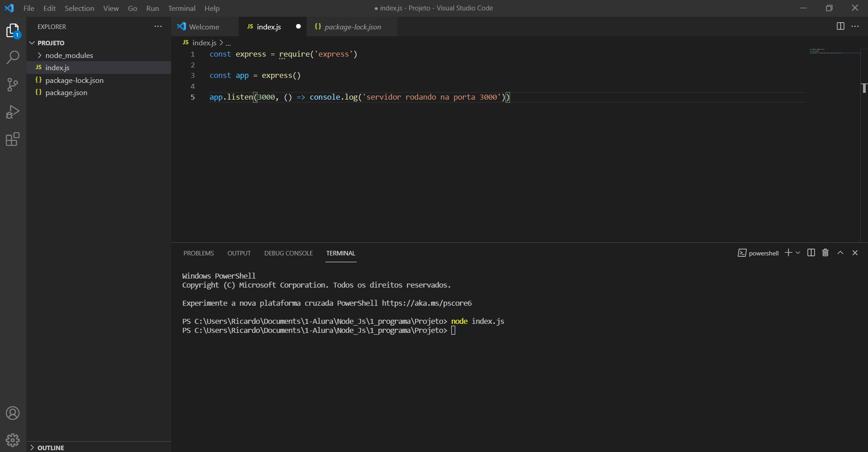Open the terminal launch profile dropdown arrow
Screen dimensions: 868x452
798,253
